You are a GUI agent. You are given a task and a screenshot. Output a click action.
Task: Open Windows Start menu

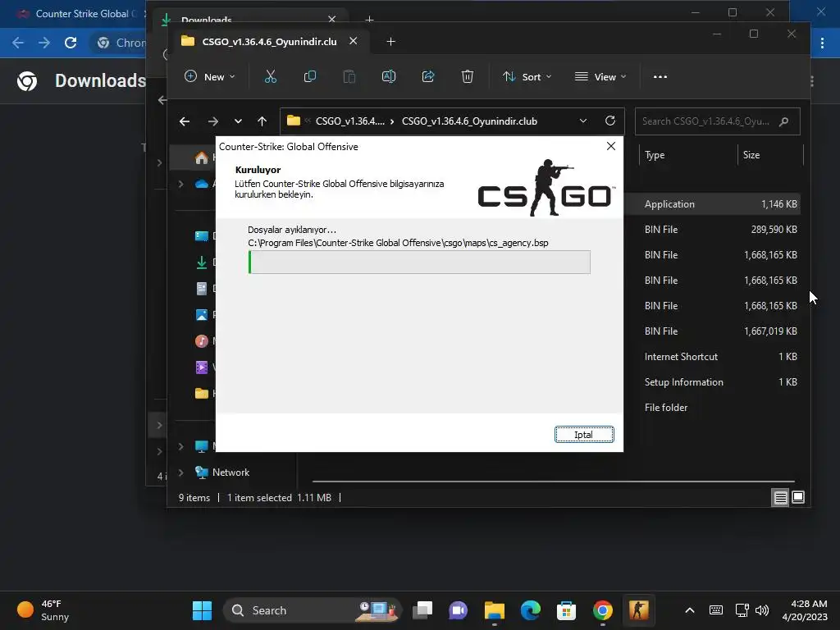tap(202, 610)
